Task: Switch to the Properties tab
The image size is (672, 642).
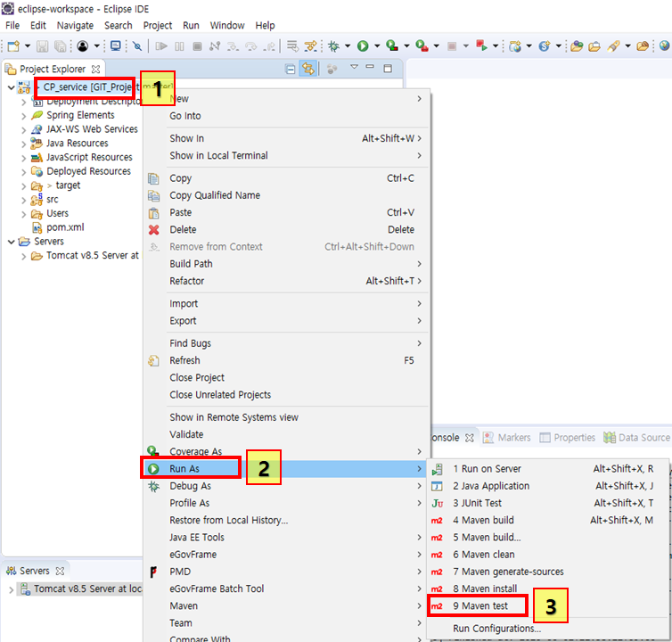Action: 568,438
